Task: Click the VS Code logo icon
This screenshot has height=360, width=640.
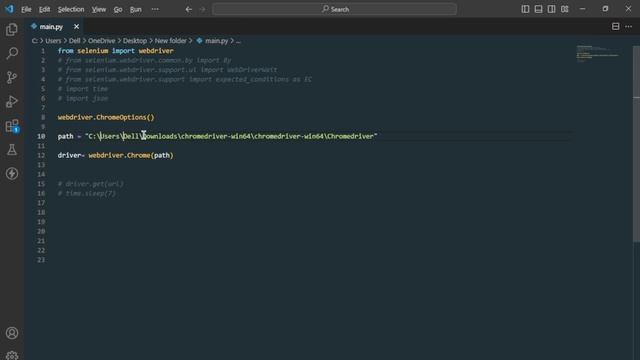Action: tap(9, 9)
